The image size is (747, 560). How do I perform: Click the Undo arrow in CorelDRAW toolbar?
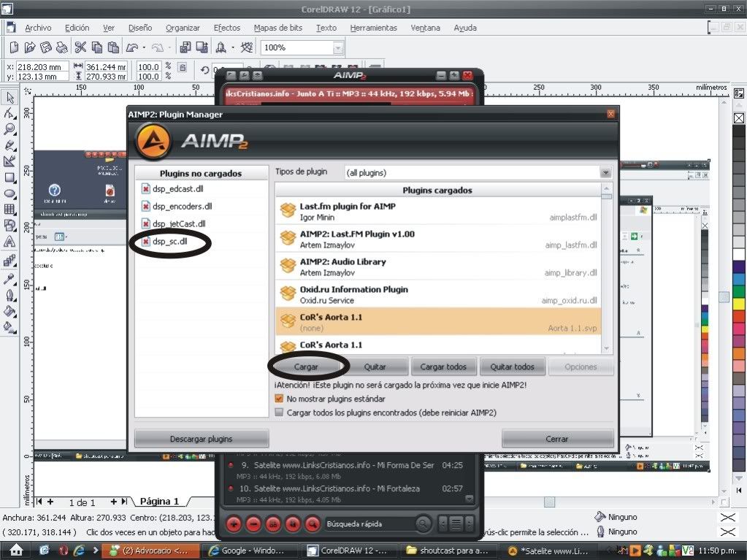(132, 47)
